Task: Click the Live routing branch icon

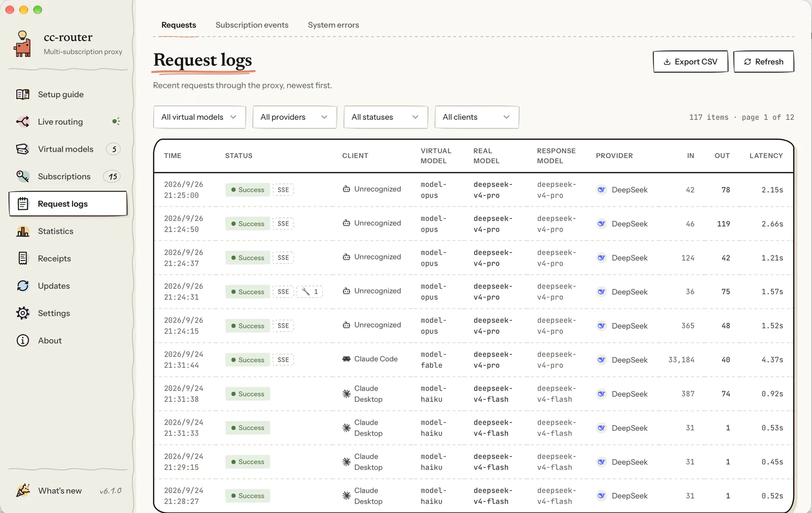Action: pyautogui.click(x=23, y=121)
